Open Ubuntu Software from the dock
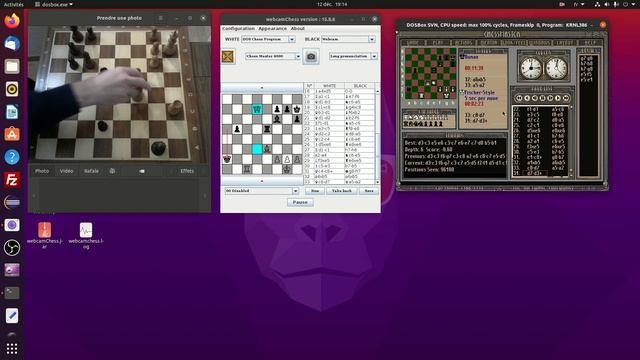 tap(12, 134)
